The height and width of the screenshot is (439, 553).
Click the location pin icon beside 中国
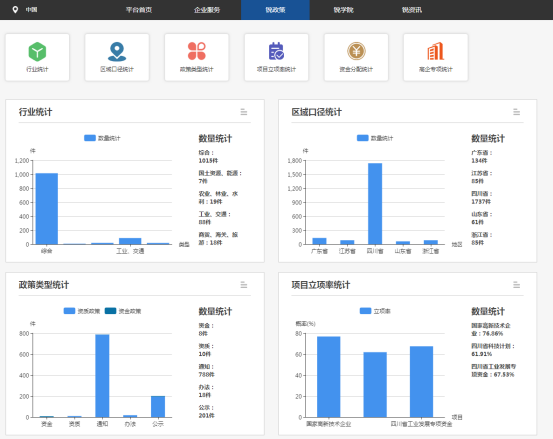point(15,10)
